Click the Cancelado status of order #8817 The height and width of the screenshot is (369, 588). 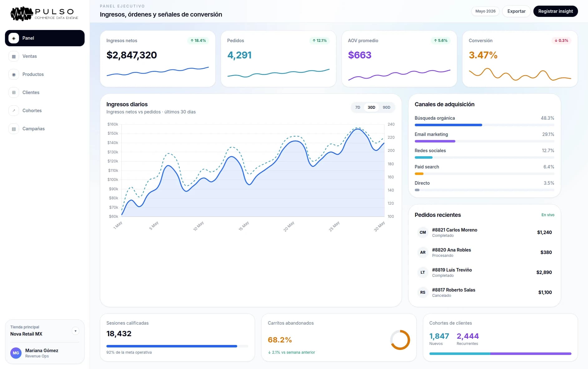442,296
